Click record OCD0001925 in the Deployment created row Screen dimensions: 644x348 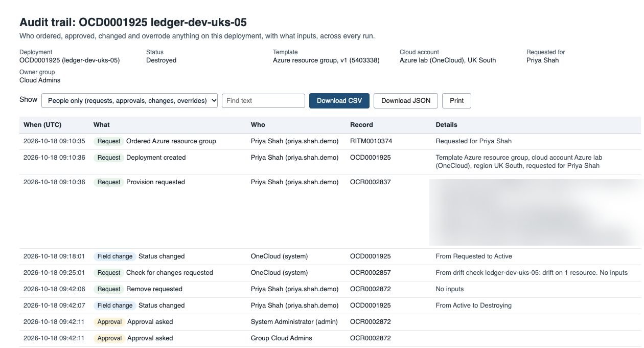click(371, 158)
